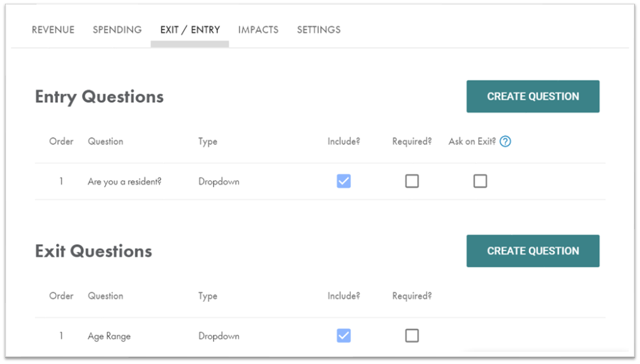Image resolution: width=640 pixels, height=364 pixels.
Task: Go to the Impacts tab
Action: 258,30
